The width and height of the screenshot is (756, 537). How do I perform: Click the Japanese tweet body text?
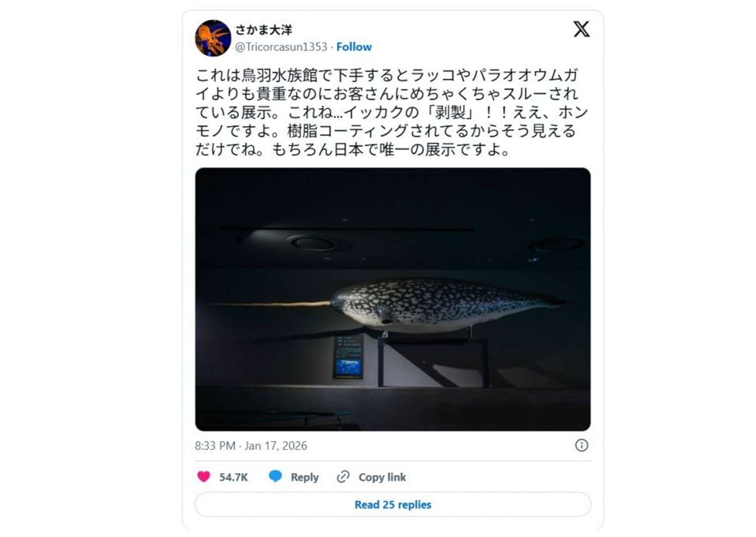pyautogui.click(x=392, y=112)
